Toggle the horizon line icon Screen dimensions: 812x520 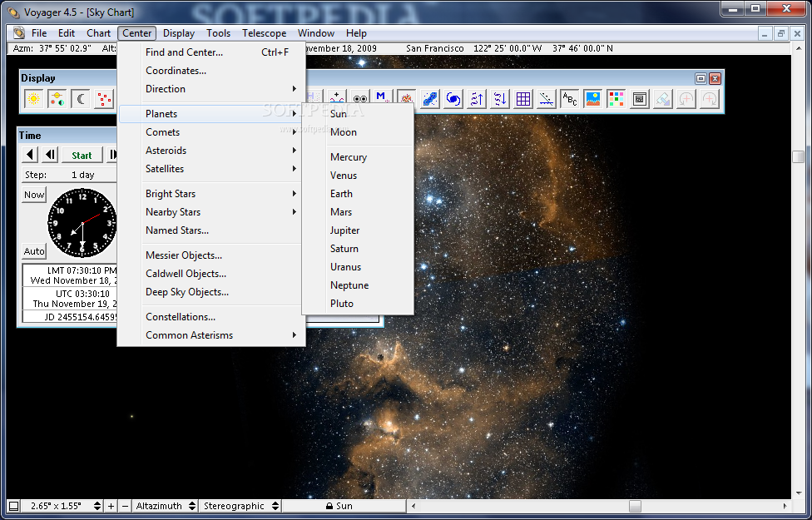[547, 98]
